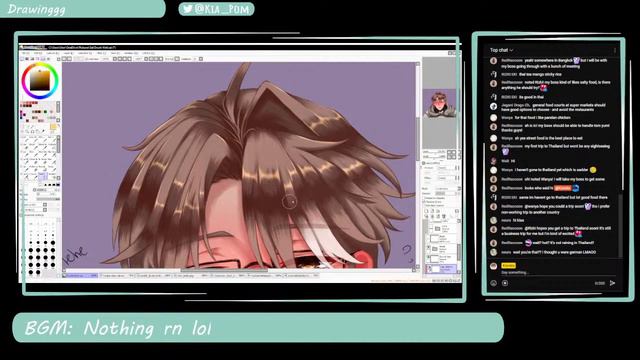Click the Redo arrow in SAI toolbar
Screen dimensions: 640x360
click(x=69, y=59)
